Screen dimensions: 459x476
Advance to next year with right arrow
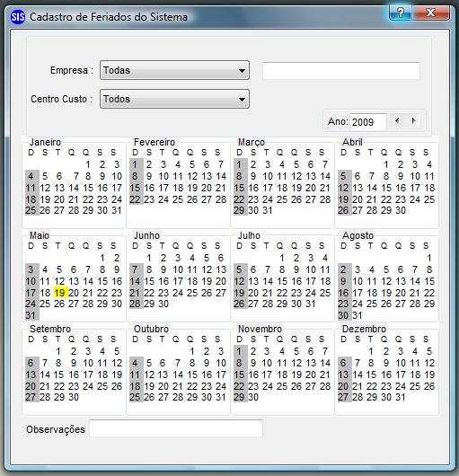point(413,121)
